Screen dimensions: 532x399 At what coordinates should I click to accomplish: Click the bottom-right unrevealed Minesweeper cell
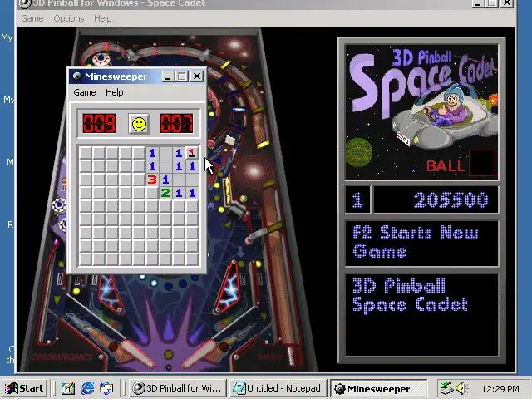click(x=192, y=259)
